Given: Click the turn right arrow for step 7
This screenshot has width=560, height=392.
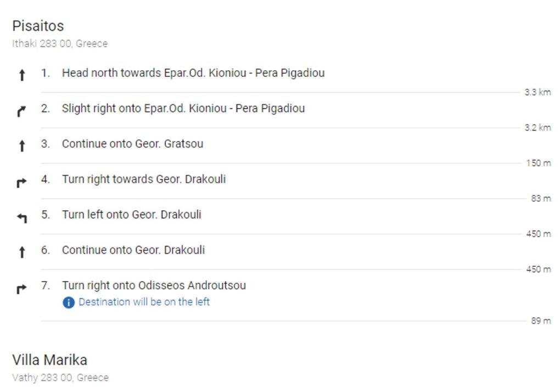Looking at the screenshot, I should (22, 289).
